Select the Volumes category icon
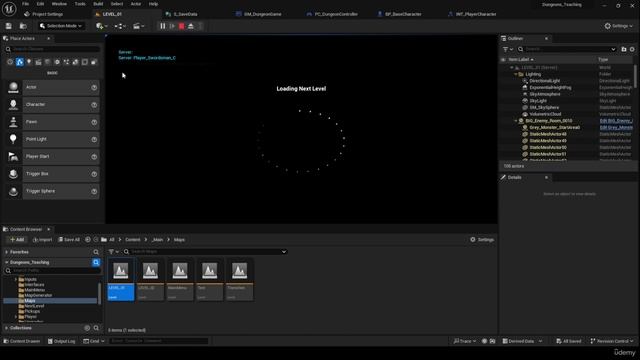Screen dimensions: 640x360 84,62
